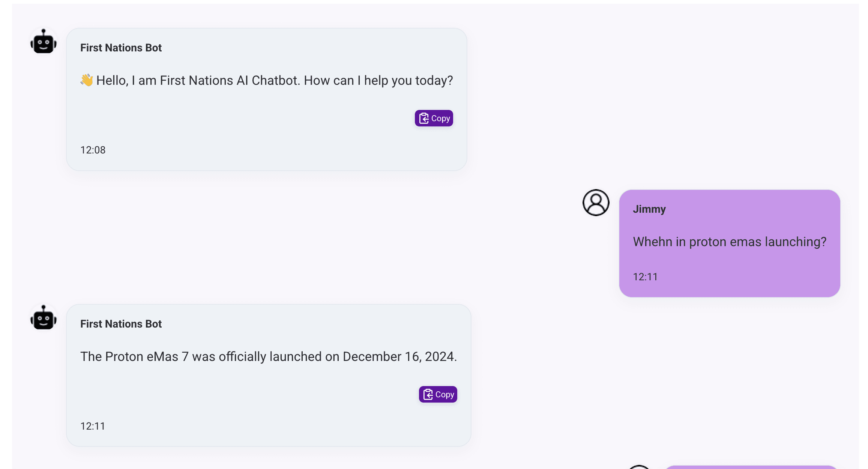Click the Proton eMas launch message bubble
Viewport: 868px width, 469px height.
click(269, 375)
